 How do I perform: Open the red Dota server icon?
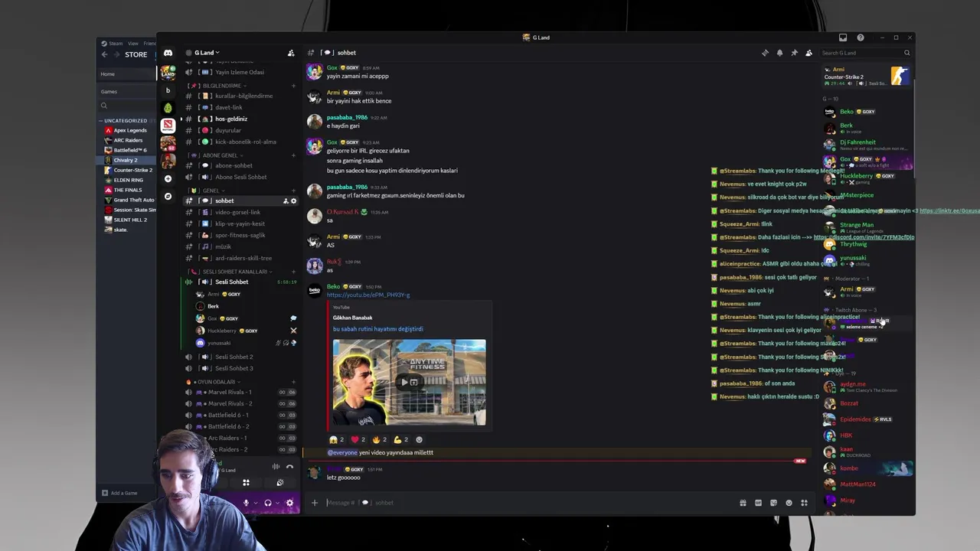[x=168, y=125]
